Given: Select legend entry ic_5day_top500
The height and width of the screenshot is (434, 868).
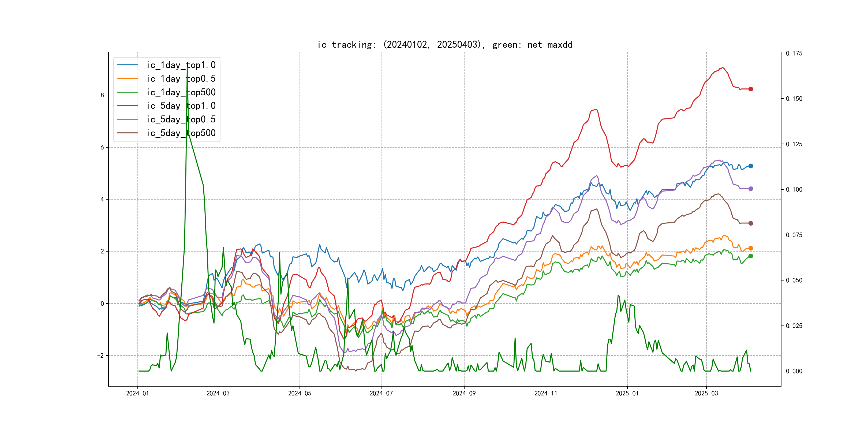Looking at the screenshot, I should tap(181, 133).
